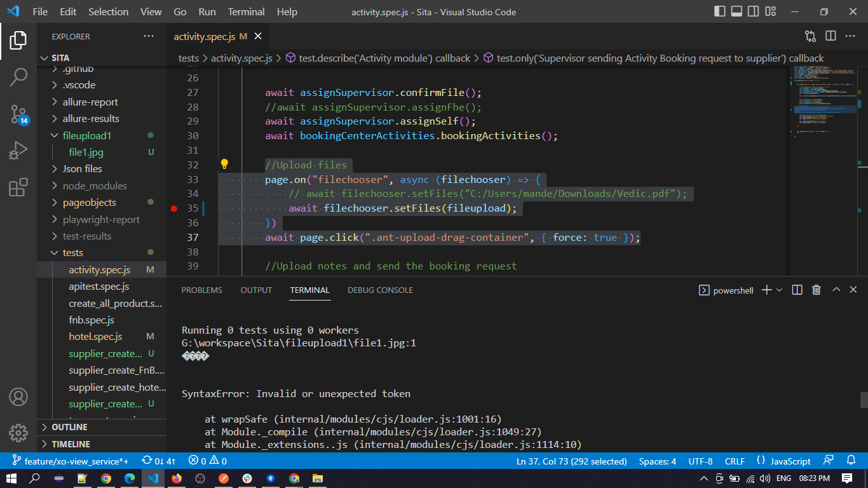
Task: Open the Source Control view showing 14 changes
Action: click(18, 113)
